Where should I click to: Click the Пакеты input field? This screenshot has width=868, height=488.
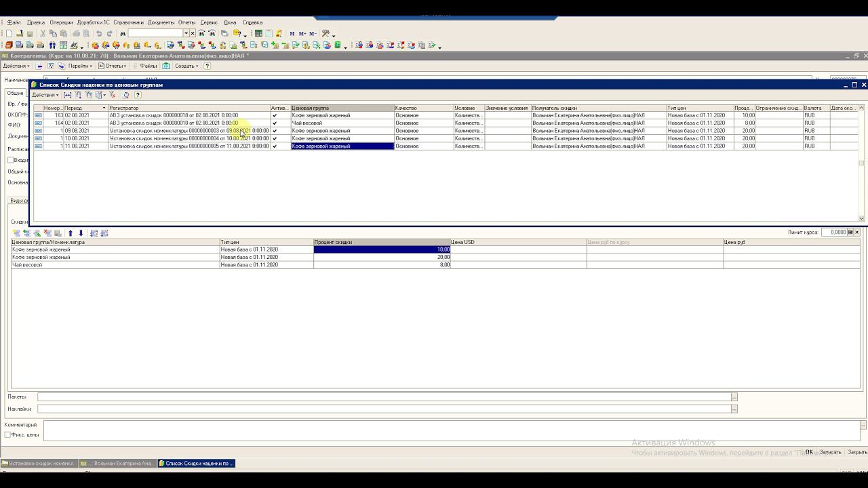coord(384,396)
